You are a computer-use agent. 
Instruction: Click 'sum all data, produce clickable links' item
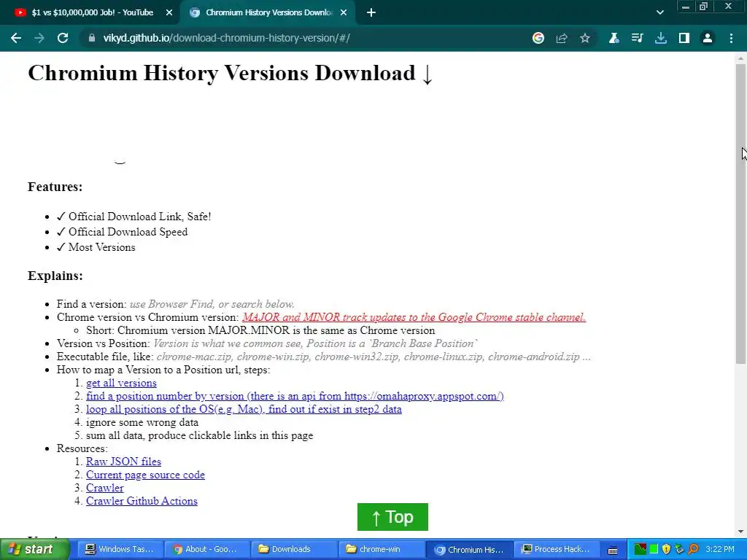point(200,435)
